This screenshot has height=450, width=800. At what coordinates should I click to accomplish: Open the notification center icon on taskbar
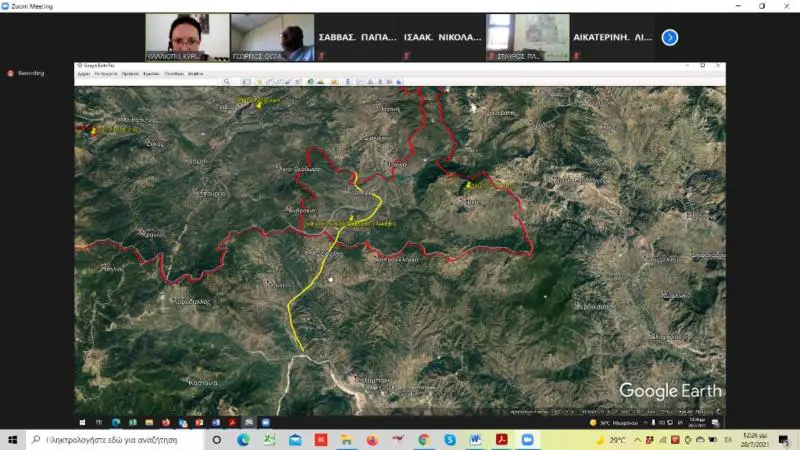click(784, 440)
